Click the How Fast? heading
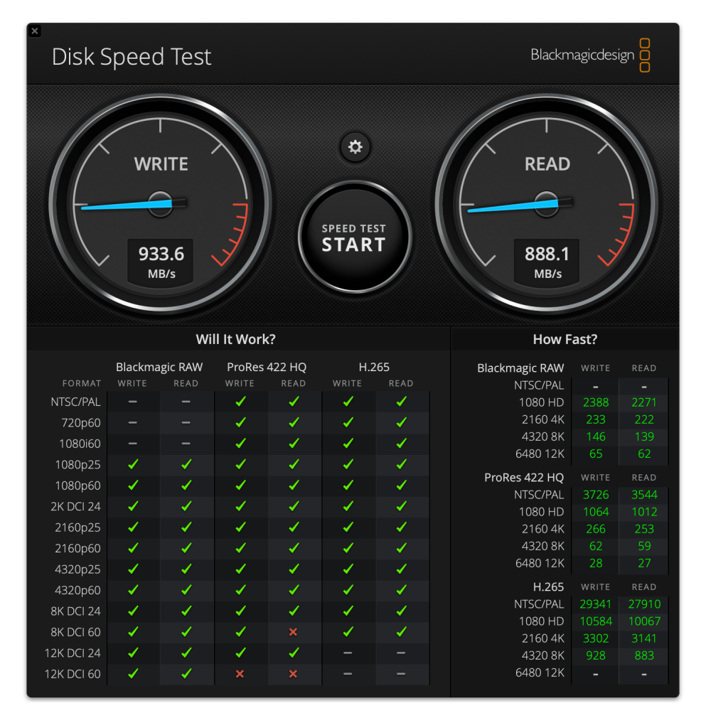This screenshot has width=706, height=728. coord(565,339)
